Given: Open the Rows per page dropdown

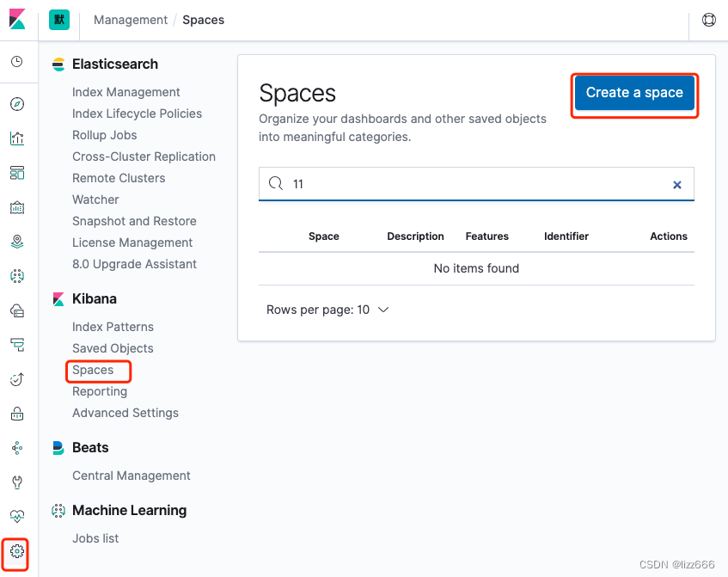Looking at the screenshot, I should click(x=327, y=310).
